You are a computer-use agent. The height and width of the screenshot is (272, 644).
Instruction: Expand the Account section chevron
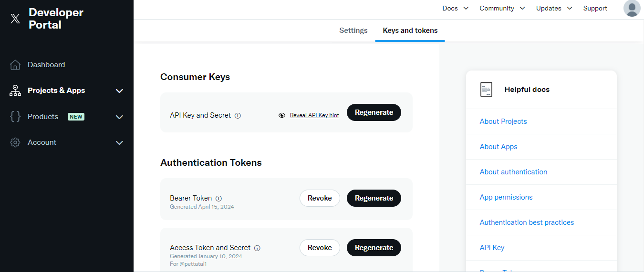119,143
